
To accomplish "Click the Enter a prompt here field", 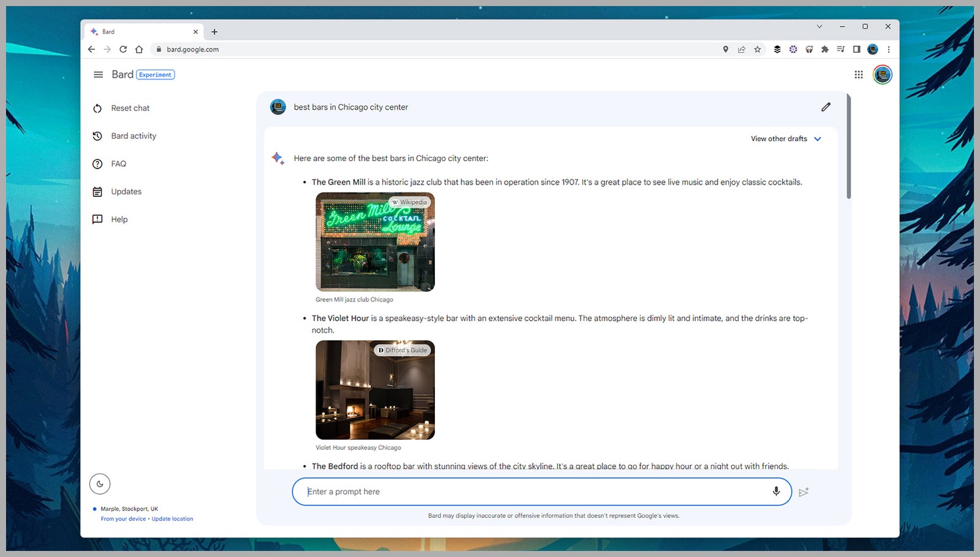I will coord(533,491).
